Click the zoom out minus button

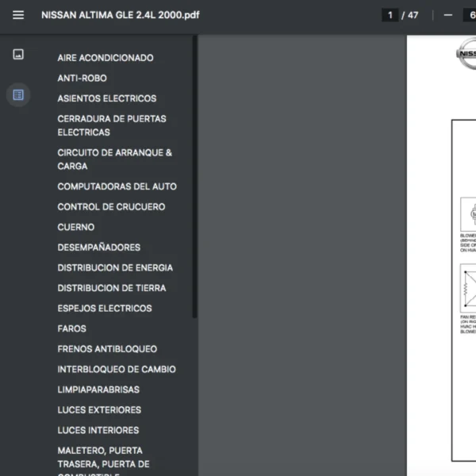coord(447,15)
